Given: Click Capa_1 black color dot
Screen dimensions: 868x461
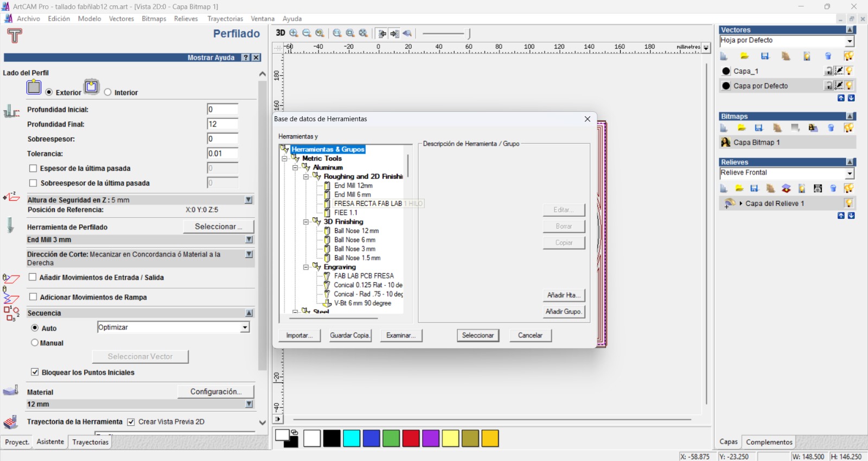Looking at the screenshot, I should (726, 71).
